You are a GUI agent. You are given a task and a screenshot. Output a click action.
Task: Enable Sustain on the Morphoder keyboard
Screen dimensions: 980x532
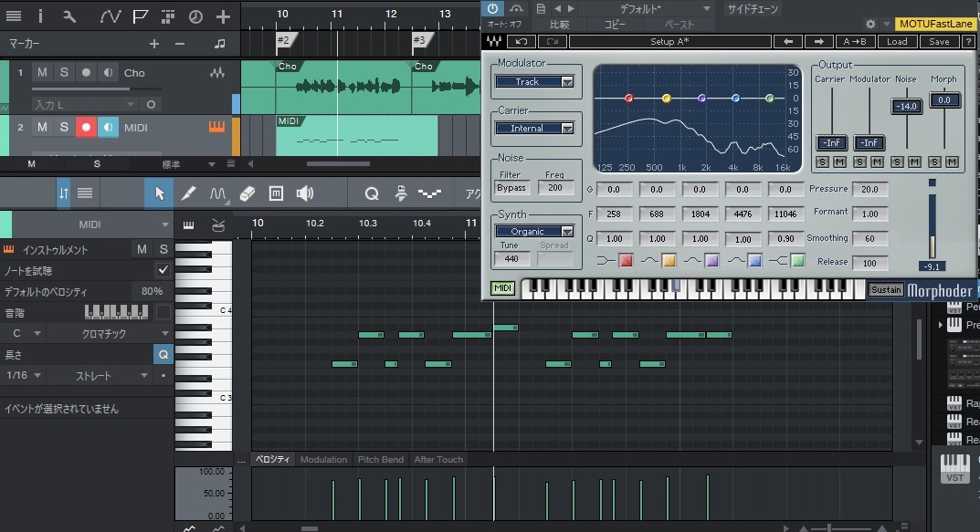tap(885, 289)
